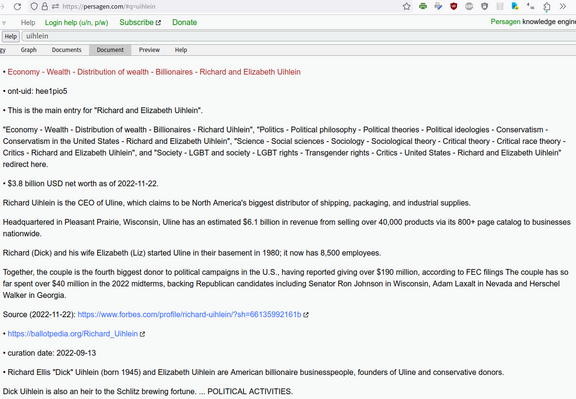576x399 pixels.
Task: Click the small dark arrow extension icon
Action: [530, 6]
